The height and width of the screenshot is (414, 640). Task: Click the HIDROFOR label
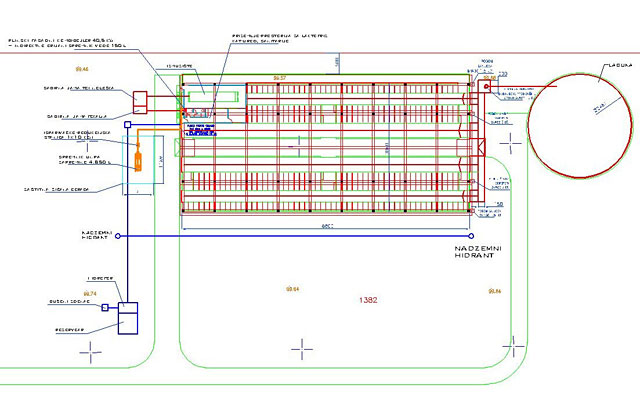tap(100, 278)
